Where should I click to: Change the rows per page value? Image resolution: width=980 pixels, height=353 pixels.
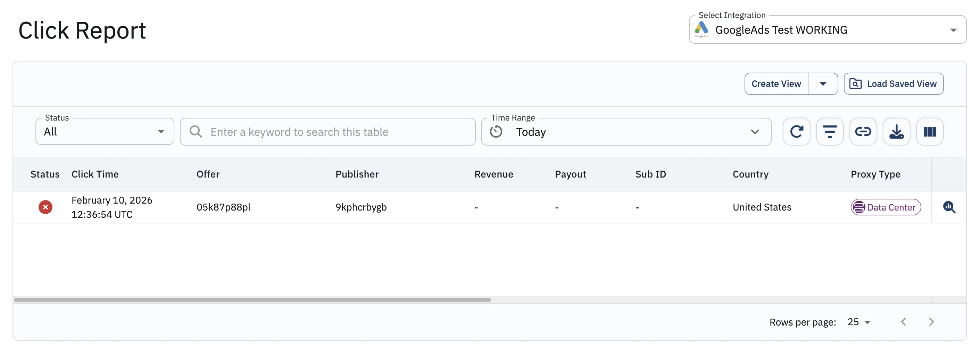859,322
